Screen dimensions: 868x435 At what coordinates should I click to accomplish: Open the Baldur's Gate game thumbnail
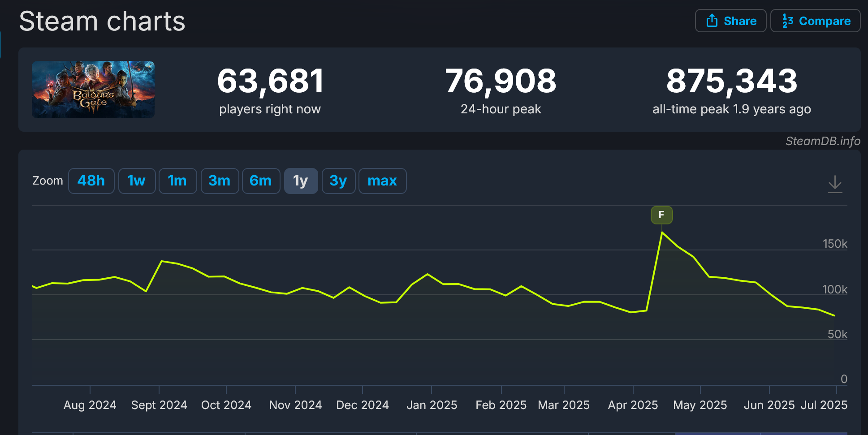(x=93, y=90)
